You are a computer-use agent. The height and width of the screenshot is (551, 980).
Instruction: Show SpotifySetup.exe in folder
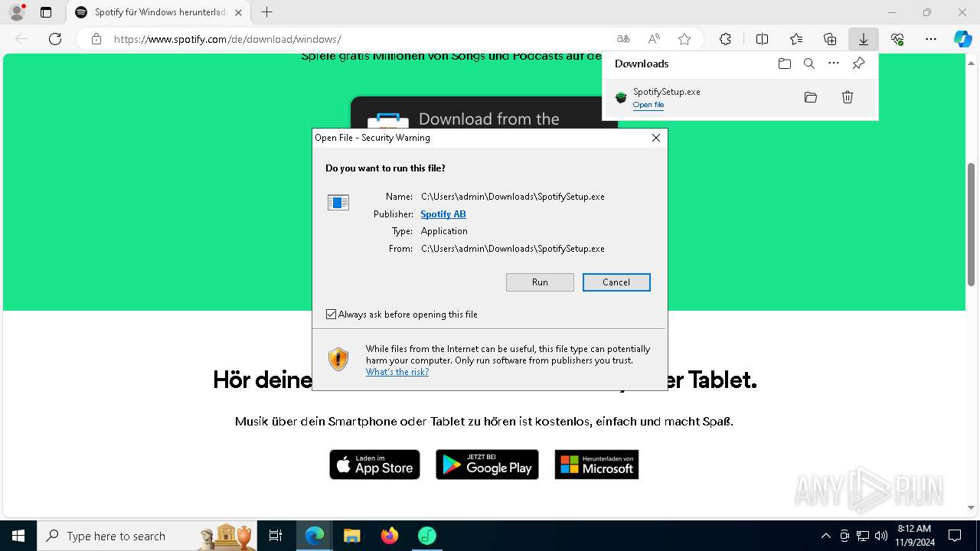[811, 97]
